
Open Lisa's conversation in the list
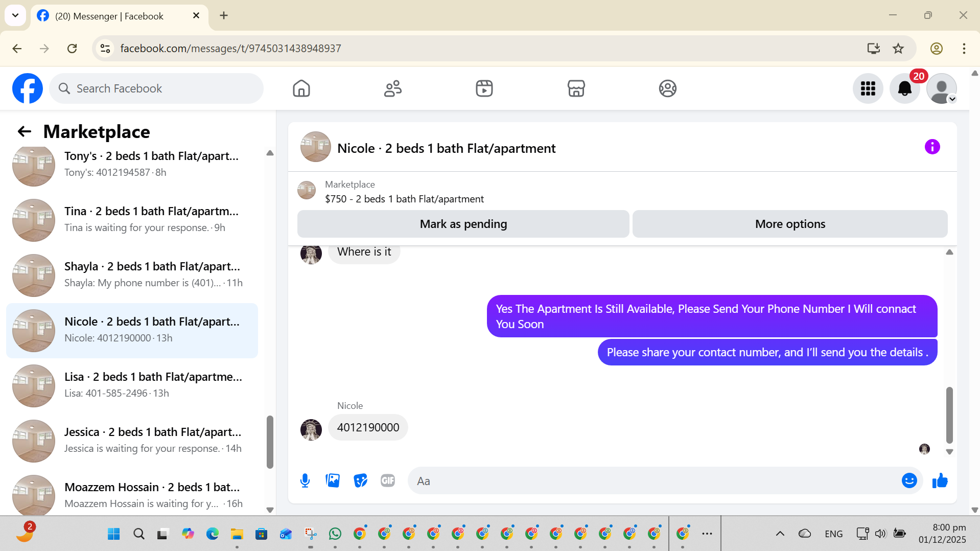(x=132, y=385)
